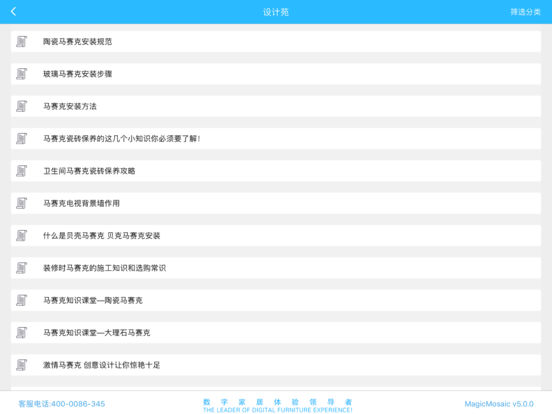
Task: Click document icon beside 陶瓷马赛克安装规范
Action: 21,42
